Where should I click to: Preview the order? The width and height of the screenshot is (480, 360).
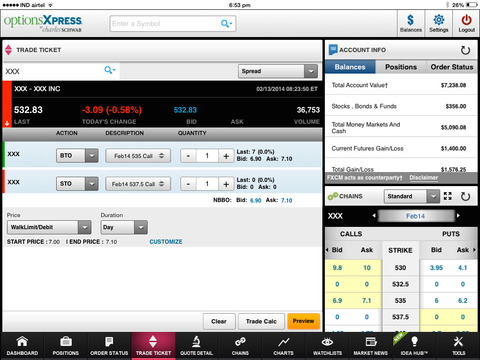(303, 321)
